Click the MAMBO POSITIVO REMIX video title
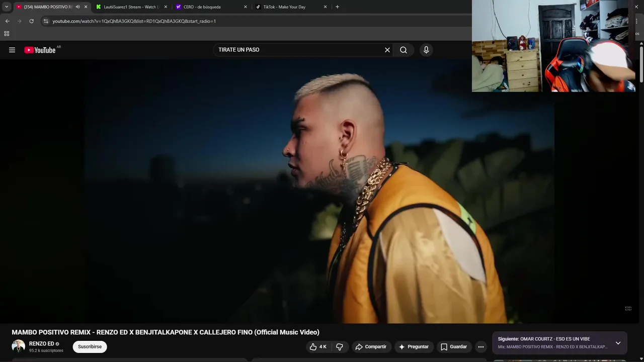644x362 pixels. [x=166, y=332]
